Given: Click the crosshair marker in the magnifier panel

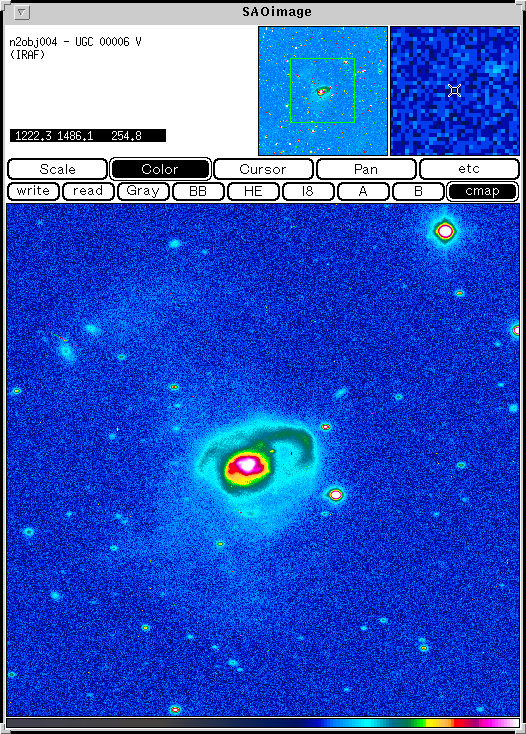Looking at the screenshot, I should point(454,90).
